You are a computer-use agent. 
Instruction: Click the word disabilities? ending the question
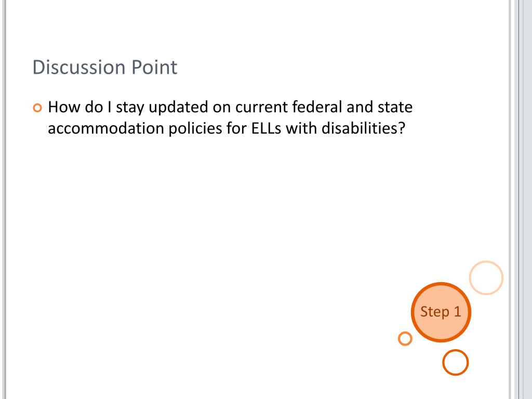pyautogui.click(x=363, y=128)
